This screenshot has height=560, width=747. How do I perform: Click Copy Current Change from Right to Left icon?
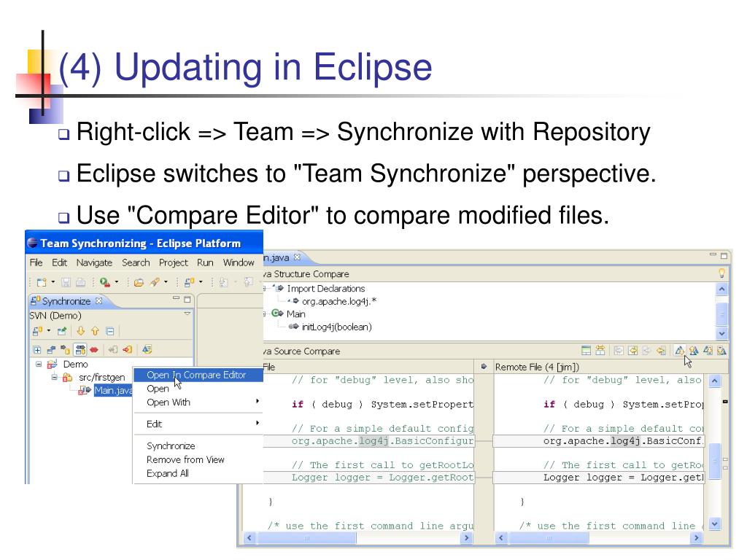pyautogui.click(x=661, y=351)
